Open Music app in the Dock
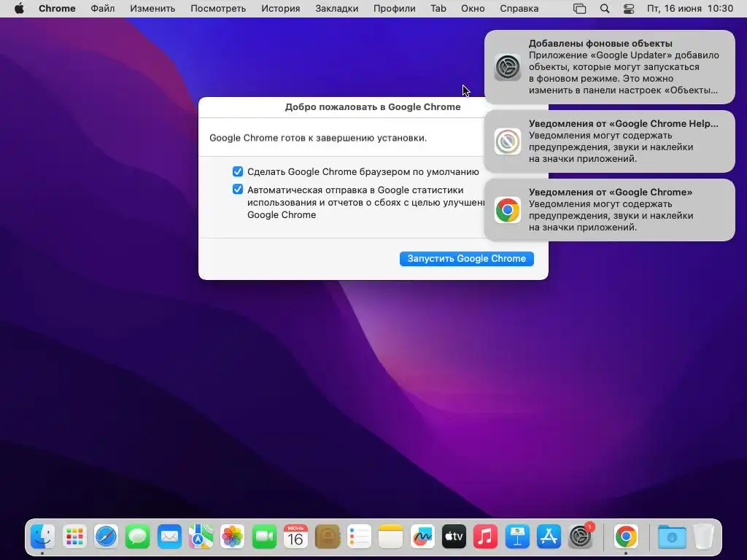747x560 pixels. click(485, 537)
